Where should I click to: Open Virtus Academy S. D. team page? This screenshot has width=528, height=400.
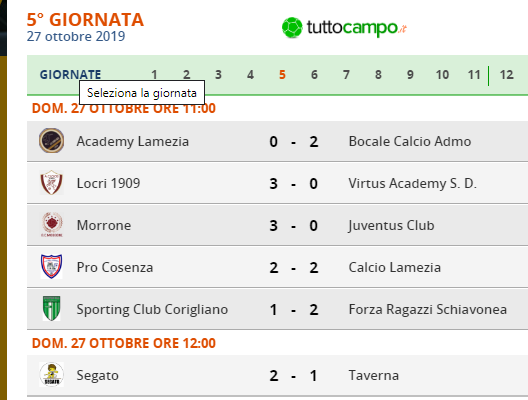click(412, 184)
